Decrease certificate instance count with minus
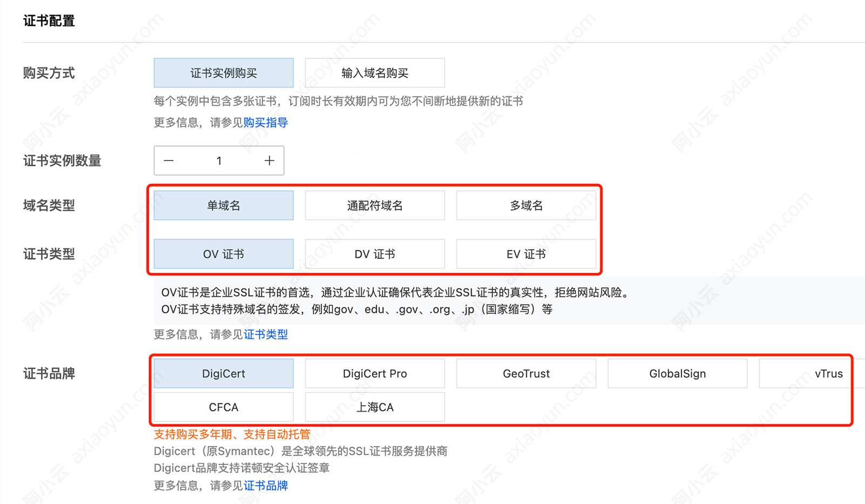Viewport: 865px width, 504px height. (169, 160)
